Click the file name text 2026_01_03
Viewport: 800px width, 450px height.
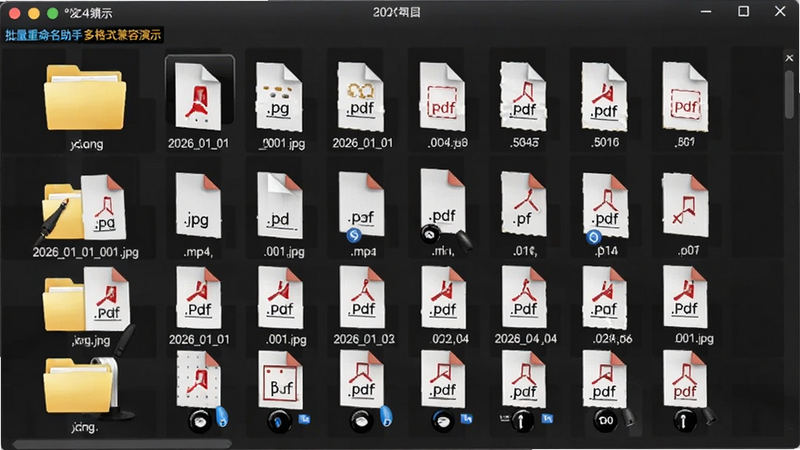[x=364, y=339]
